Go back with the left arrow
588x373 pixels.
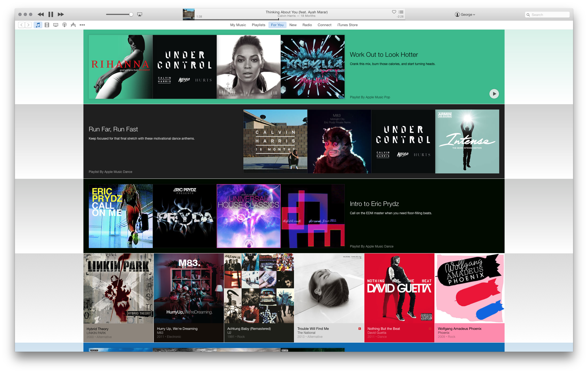pos(22,25)
